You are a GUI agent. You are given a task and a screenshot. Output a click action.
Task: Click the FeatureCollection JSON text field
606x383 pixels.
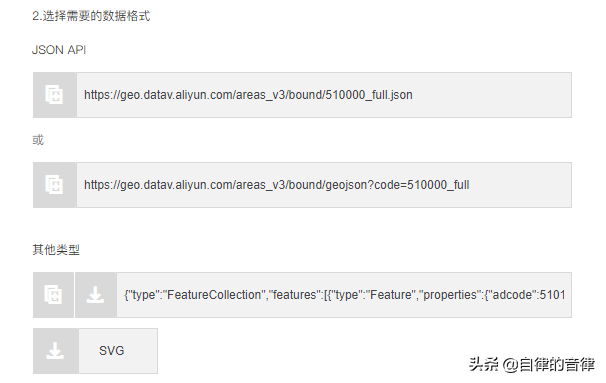pos(344,295)
